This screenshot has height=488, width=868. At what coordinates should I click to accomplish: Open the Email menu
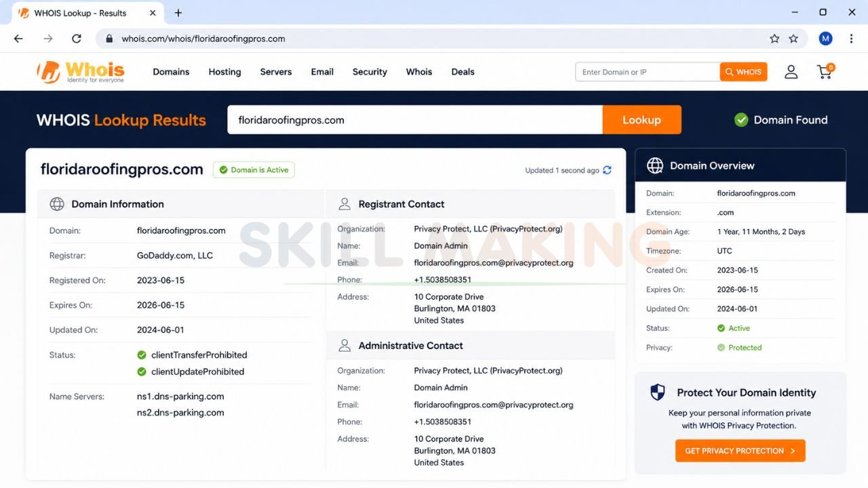pyautogui.click(x=322, y=72)
